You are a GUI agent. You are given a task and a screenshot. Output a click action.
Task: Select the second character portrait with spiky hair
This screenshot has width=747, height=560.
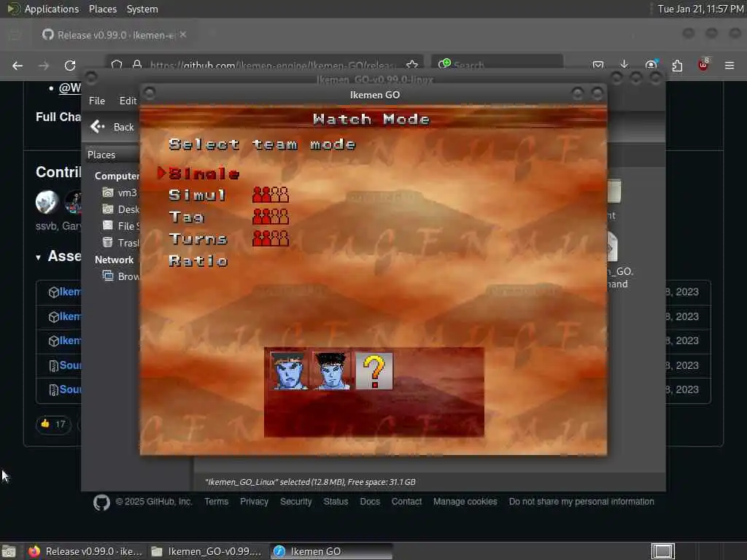pos(332,371)
